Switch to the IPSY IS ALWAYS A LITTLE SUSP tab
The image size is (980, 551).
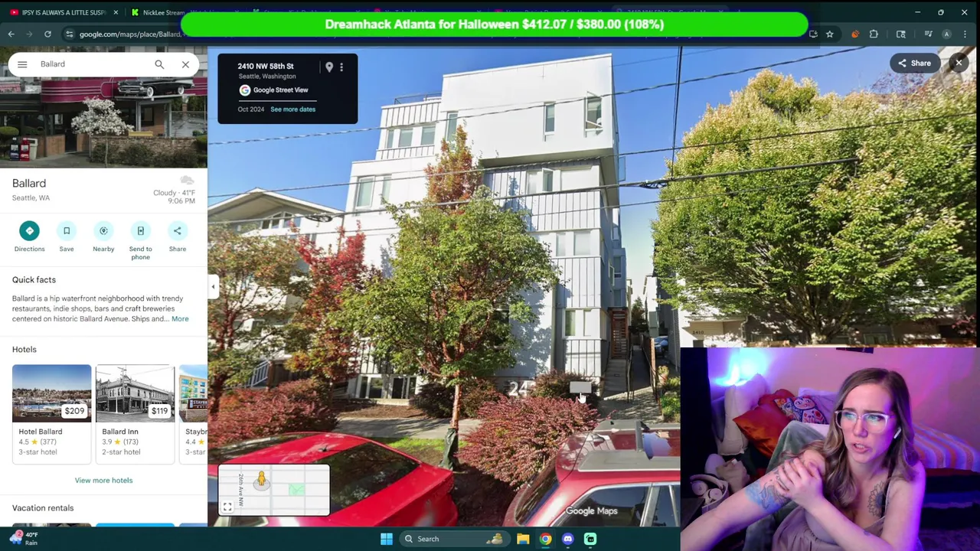(63, 12)
